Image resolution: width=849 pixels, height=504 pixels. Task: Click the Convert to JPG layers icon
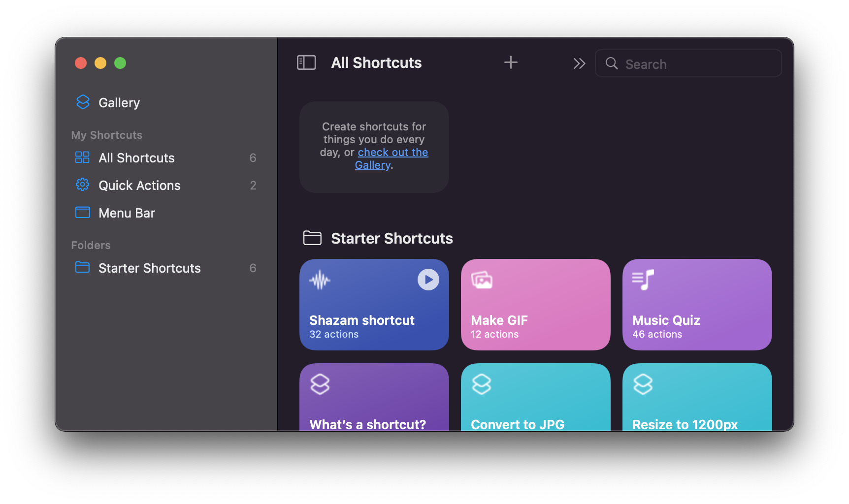click(482, 384)
